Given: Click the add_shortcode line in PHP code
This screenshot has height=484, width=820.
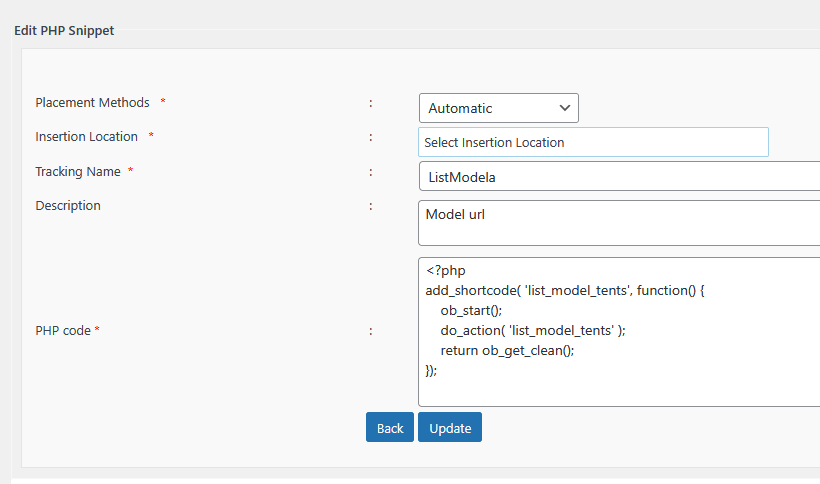Looking at the screenshot, I should click(x=567, y=290).
